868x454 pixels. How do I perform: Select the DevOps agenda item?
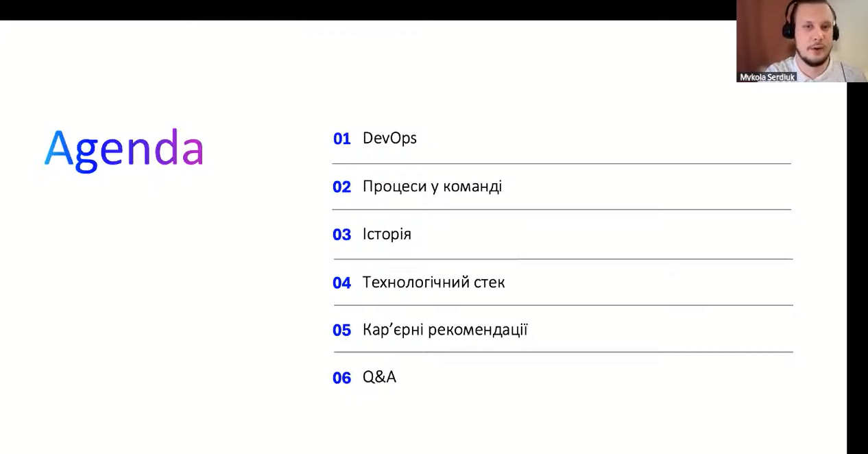[389, 138]
